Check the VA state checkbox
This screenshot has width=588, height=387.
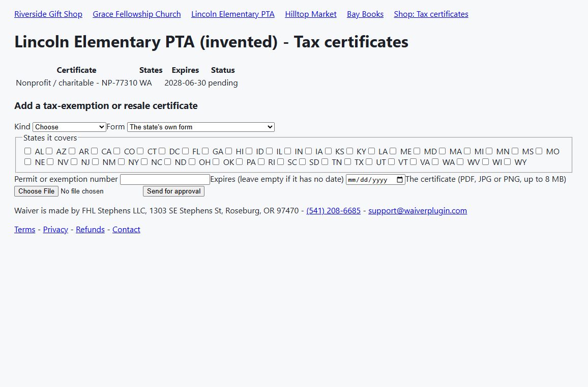click(x=413, y=162)
